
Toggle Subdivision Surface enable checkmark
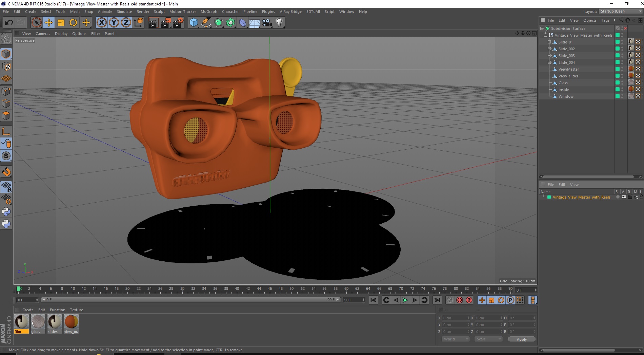coord(626,29)
